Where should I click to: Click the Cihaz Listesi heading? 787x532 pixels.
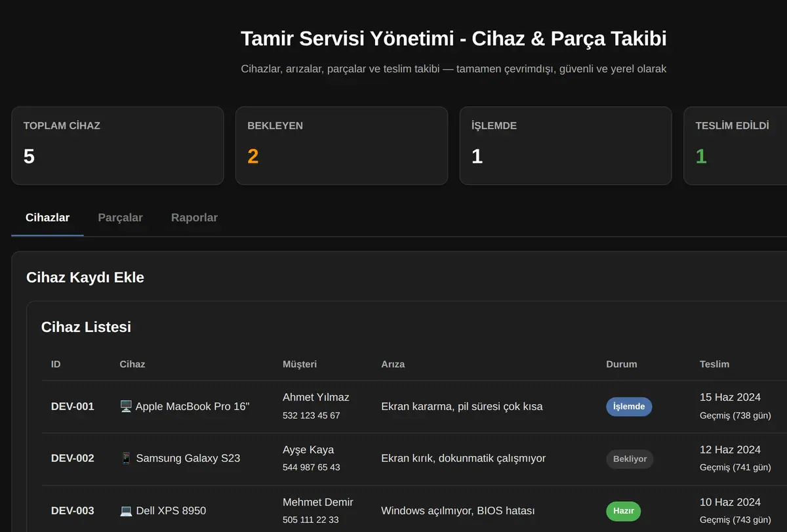[86, 327]
